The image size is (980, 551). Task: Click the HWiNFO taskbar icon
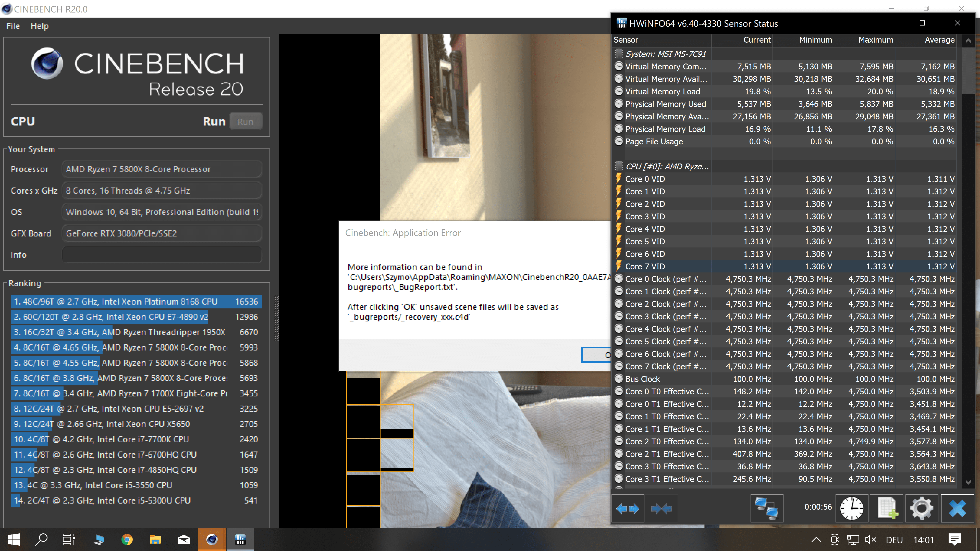coord(240,539)
